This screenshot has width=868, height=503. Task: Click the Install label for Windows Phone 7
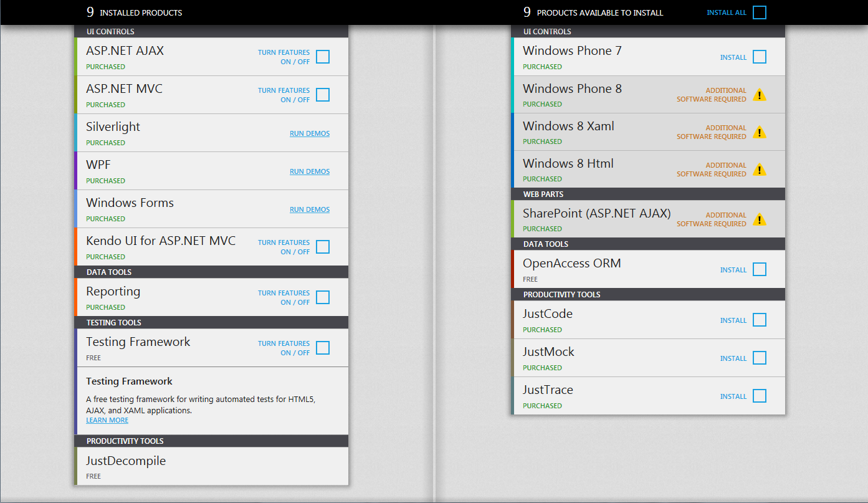pos(733,57)
